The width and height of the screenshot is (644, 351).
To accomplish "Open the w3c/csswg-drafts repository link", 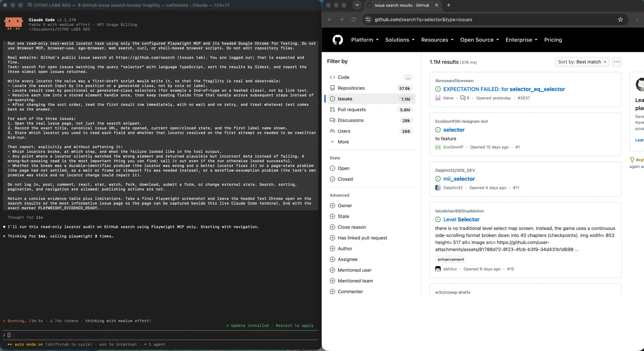I will click(452, 292).
